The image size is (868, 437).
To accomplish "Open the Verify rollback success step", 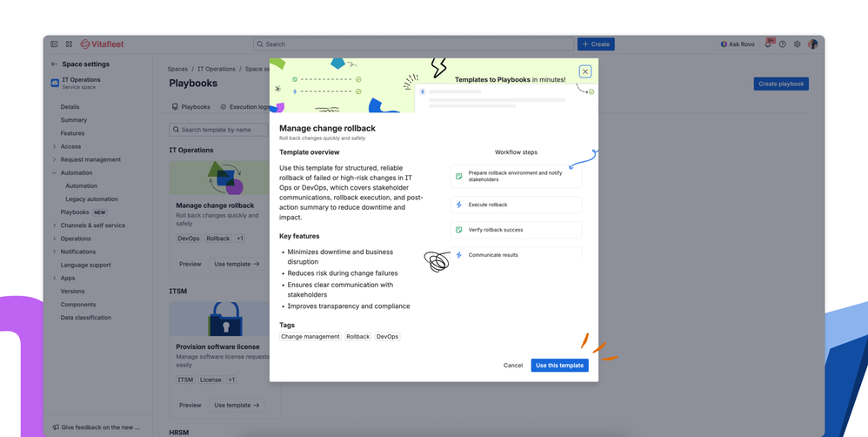I will coord(516,230).
